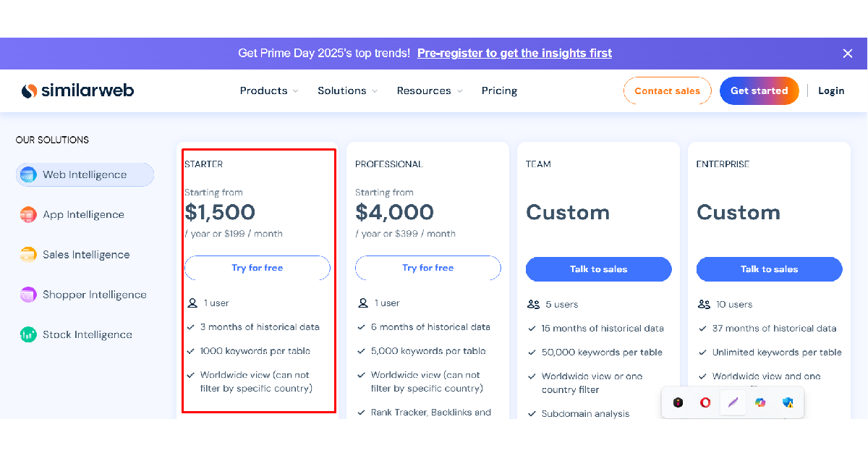Click the Get started button
This screenshot has height=456, width=868.
(x=759, y=91)
